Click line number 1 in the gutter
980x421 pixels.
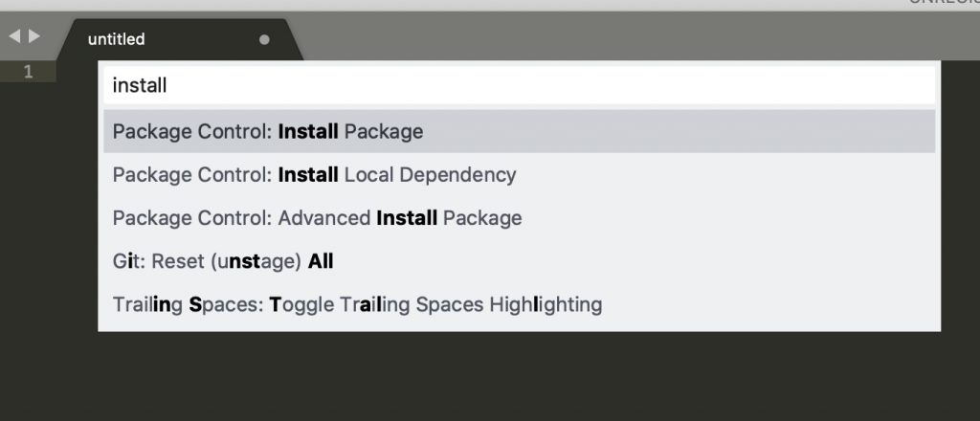point(28,72)
